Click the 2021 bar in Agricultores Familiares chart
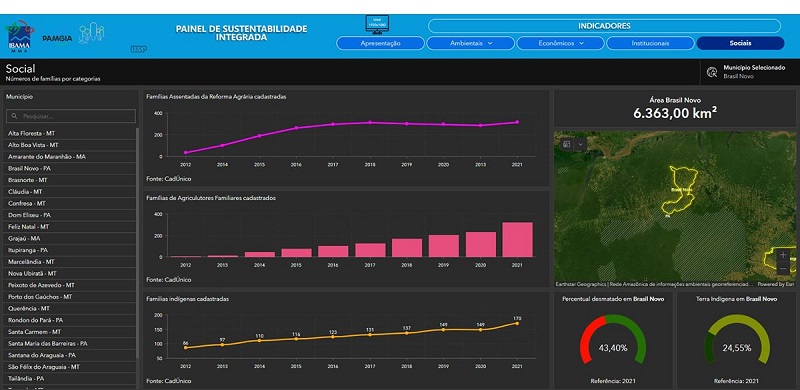Viewport: 800px width, 390px height. (x=517, y=239)
